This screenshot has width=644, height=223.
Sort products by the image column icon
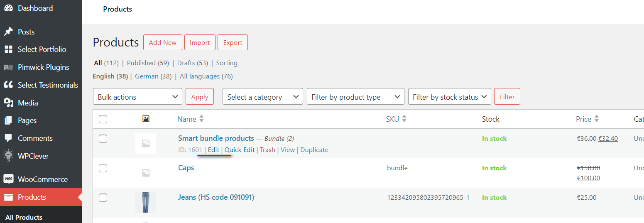(x=146, y=119)
